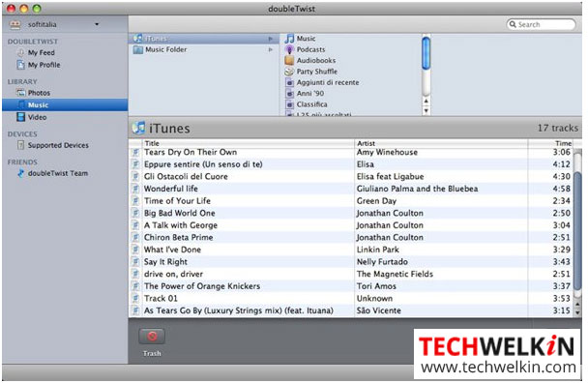Screen dimensions: 588x383
Task: Click the search magnifier icon
Action: click(x=513, y=24)
